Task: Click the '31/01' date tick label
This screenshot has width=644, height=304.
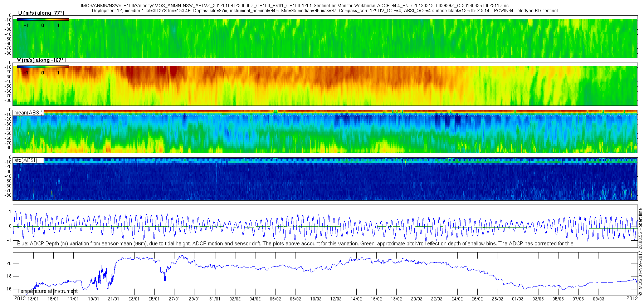Action: pyautogui.click(x=215, y=299)
